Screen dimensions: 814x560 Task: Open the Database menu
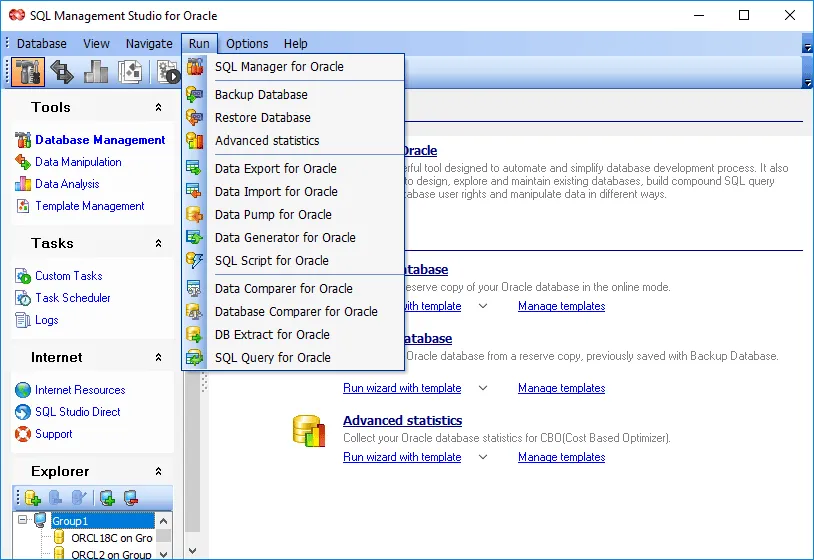[x=42, y=44]
